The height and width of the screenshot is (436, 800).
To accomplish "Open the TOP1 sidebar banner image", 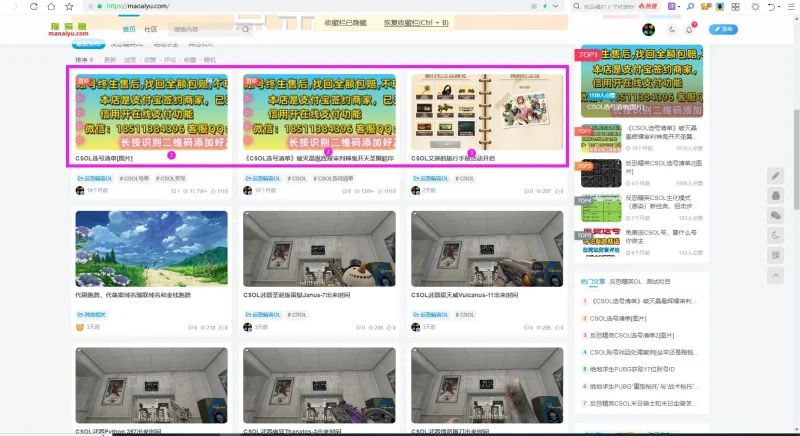I will (x=642, y=81).
